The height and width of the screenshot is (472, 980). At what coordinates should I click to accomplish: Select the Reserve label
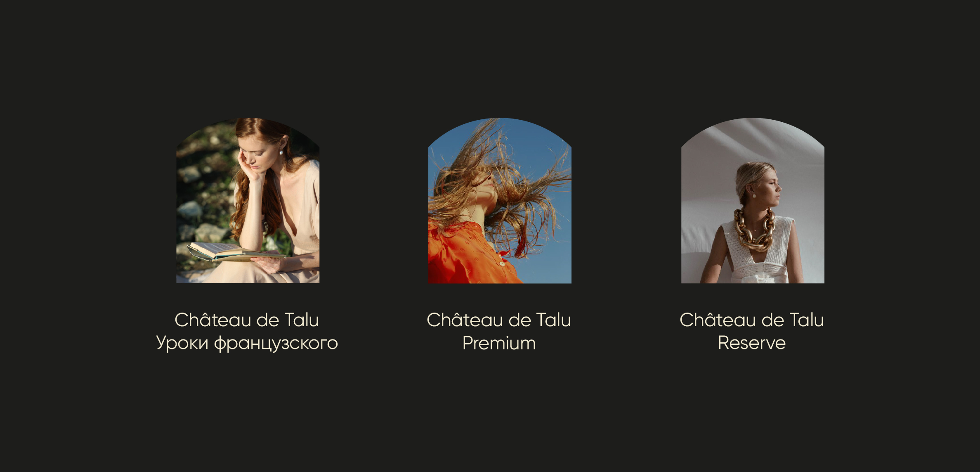coord(752,343)
